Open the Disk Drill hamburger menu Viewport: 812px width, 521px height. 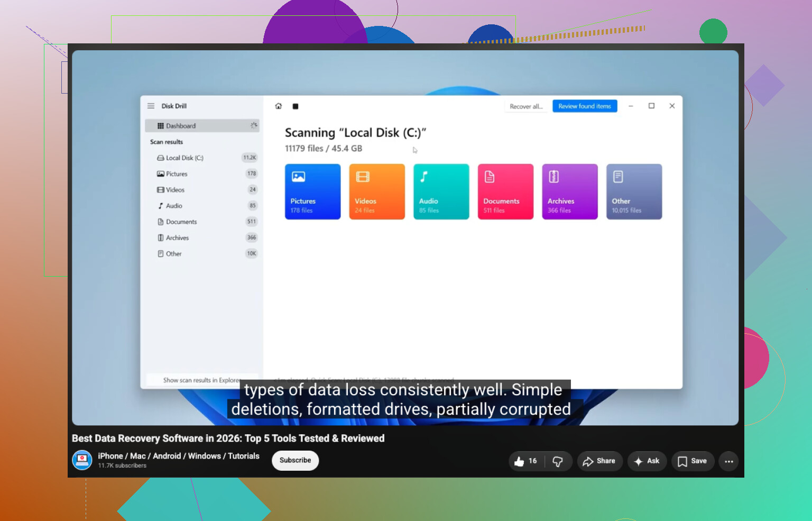pos(151,106)
